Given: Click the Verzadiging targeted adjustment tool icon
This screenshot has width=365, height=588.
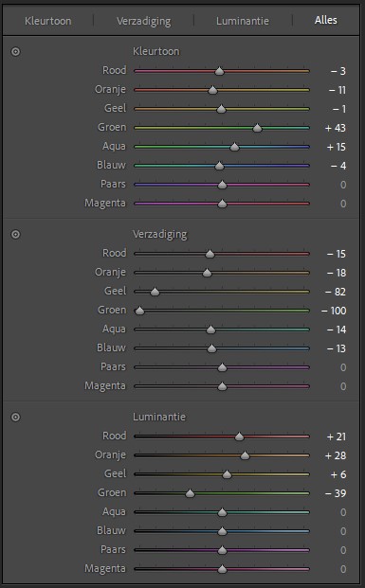Looking at the screenshot, I should [x=15, y=235].
